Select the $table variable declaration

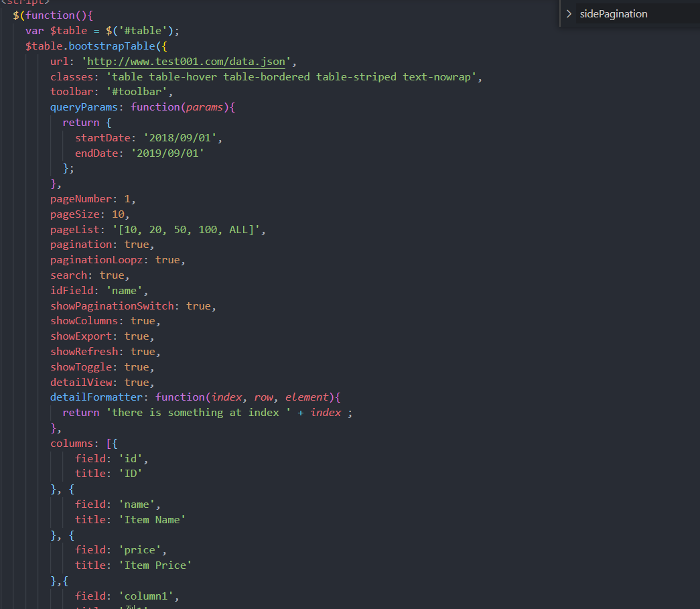pos(68,30)
